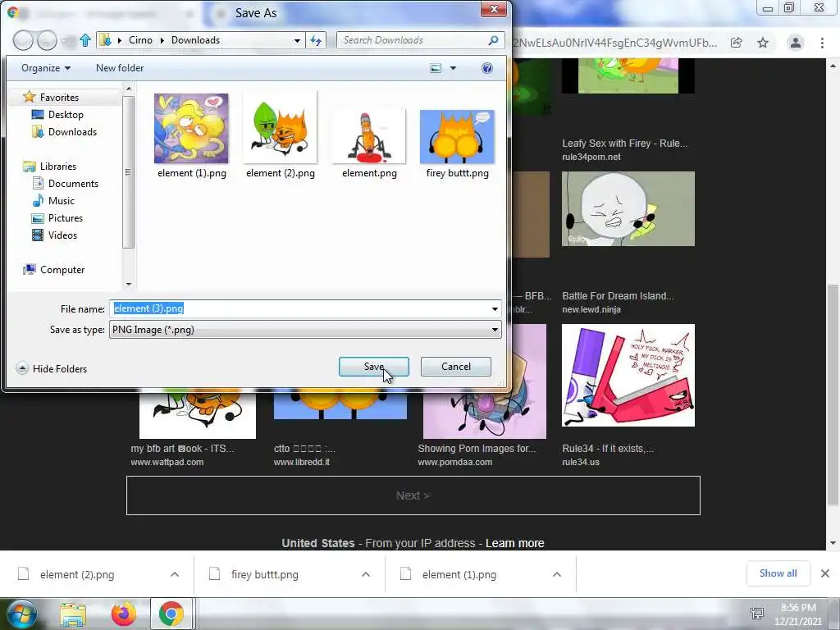Open the Chrome three-dot menu
The width and height of the screenshot is (840, 630).
click(822, 43)
